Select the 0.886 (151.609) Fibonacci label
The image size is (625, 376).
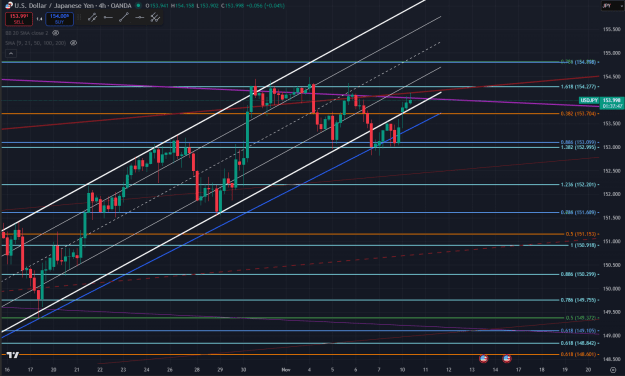click(x=578, y=213)
